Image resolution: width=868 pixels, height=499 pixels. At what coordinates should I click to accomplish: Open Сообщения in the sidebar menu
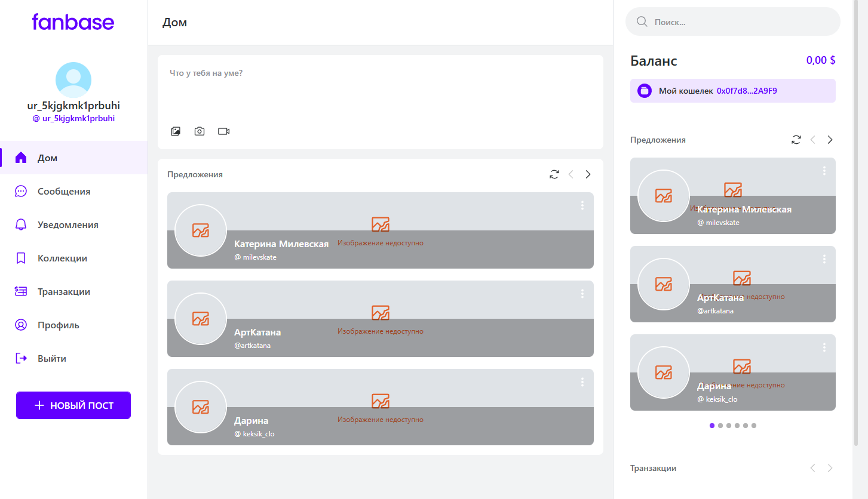(64, 192)
